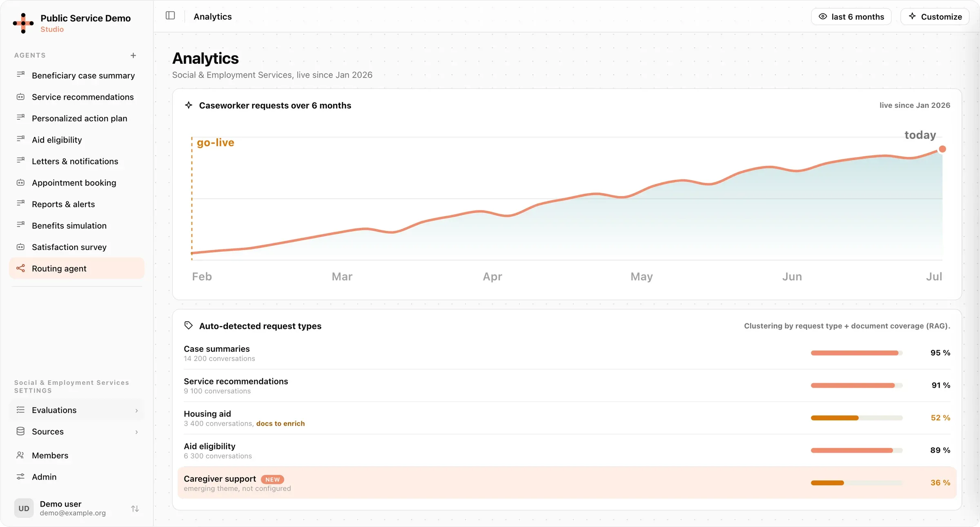
Task: Click the Service recommendations 91 % value
Action: 941,385
